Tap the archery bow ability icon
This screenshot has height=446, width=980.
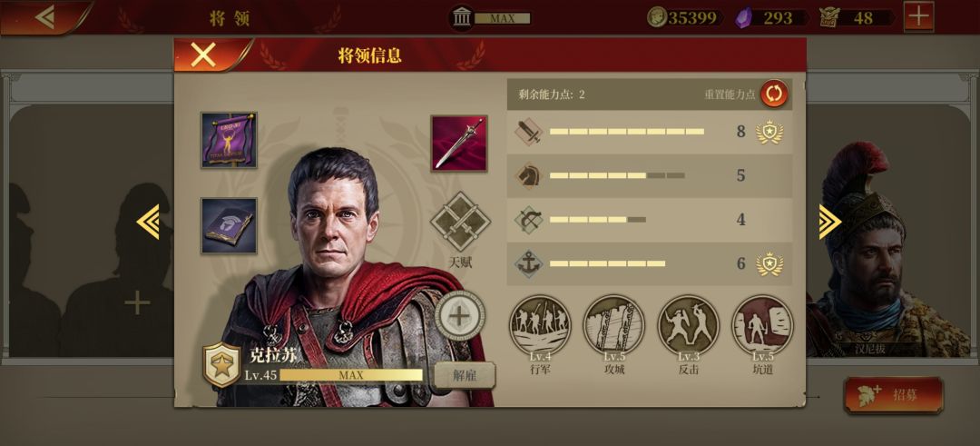click(x=529, y=220)
